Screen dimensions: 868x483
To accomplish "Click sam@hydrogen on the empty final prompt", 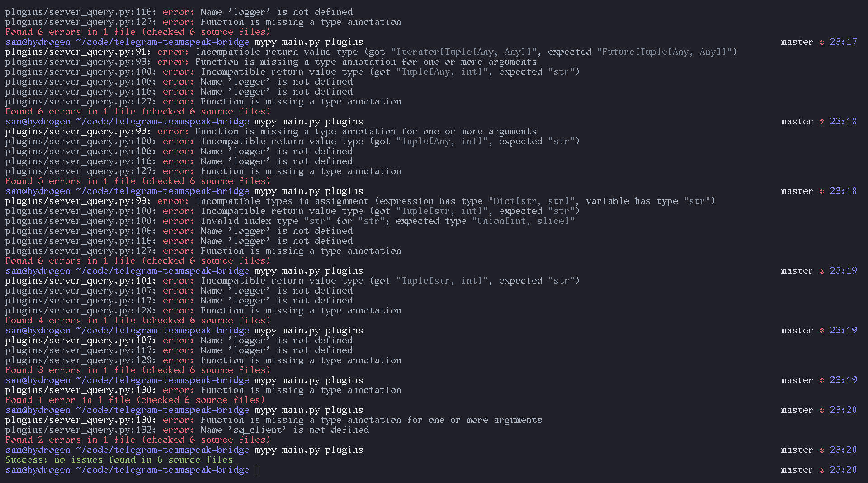I will click(x=38, y=470).
